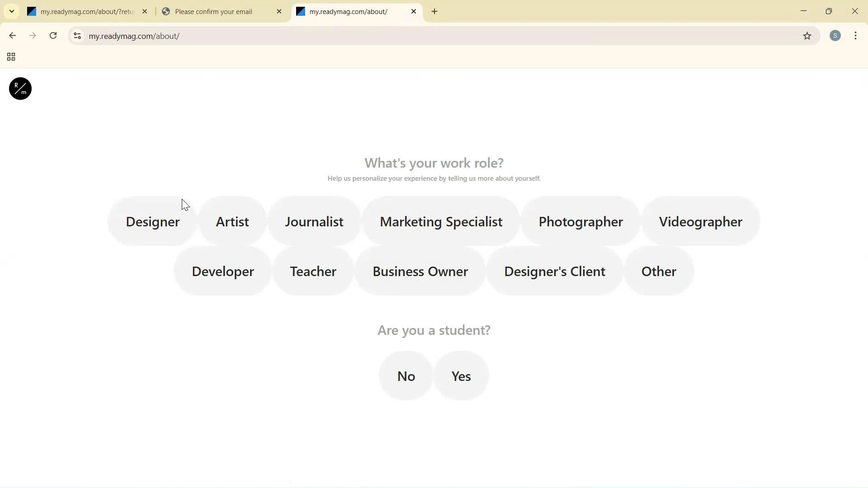The height and width of the screenshot is (488, 868).
Task: Click the back navigation arrow
Action: pos(12,36)
